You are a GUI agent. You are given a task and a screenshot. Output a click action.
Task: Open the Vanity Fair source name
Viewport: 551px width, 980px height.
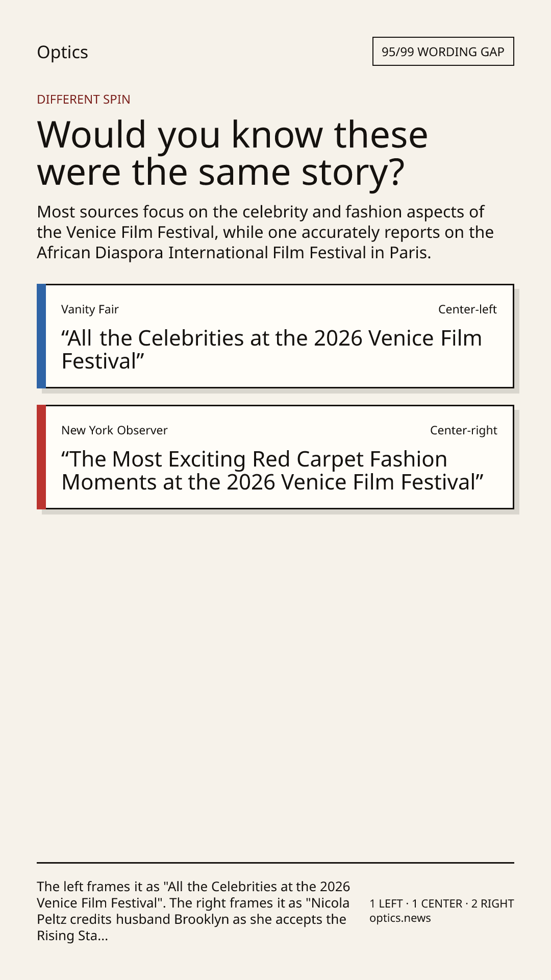point(90,309)
